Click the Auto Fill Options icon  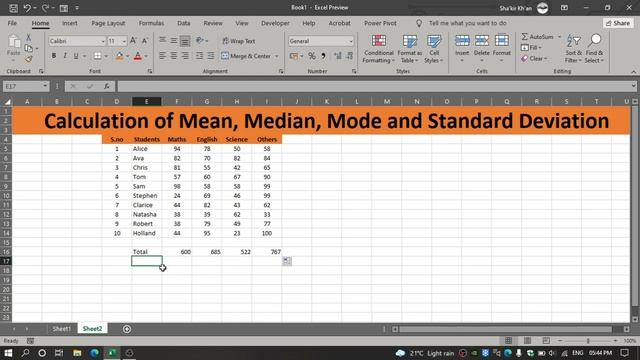click(x=287, y=261)
